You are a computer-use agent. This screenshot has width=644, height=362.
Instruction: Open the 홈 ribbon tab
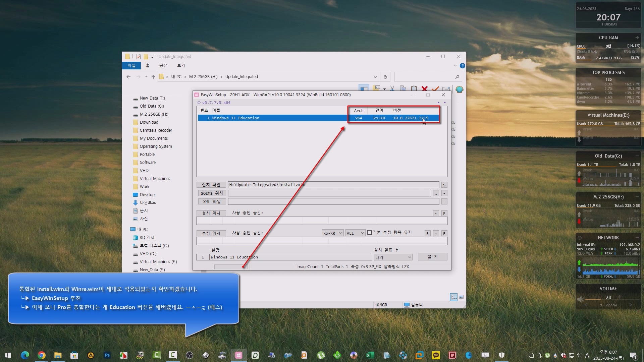148,66
